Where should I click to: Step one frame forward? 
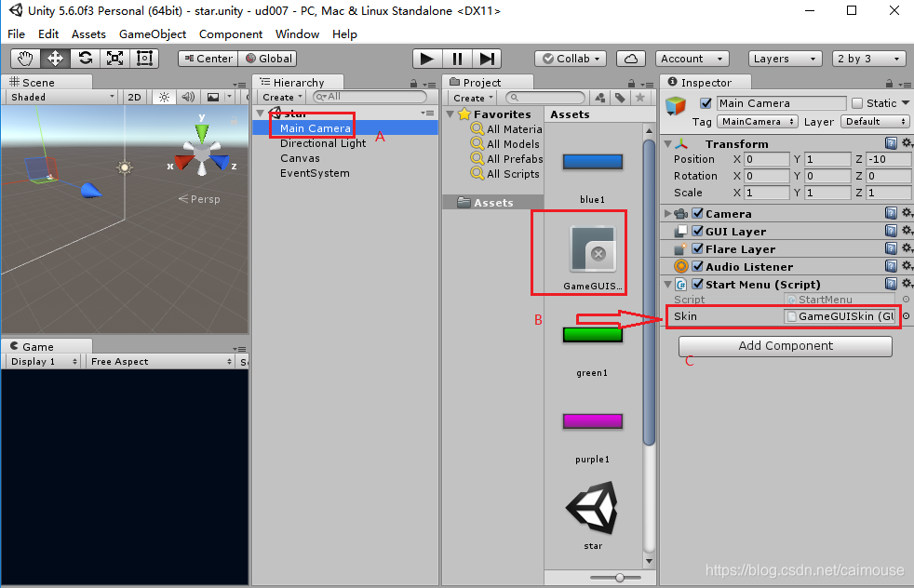point(487,59)
